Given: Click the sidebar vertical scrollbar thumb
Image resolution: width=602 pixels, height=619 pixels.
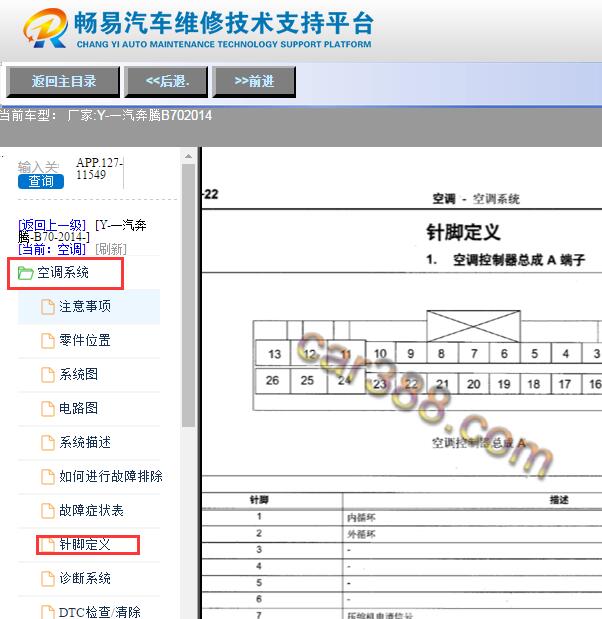Looking at the screenshot, I should point(188,295).
